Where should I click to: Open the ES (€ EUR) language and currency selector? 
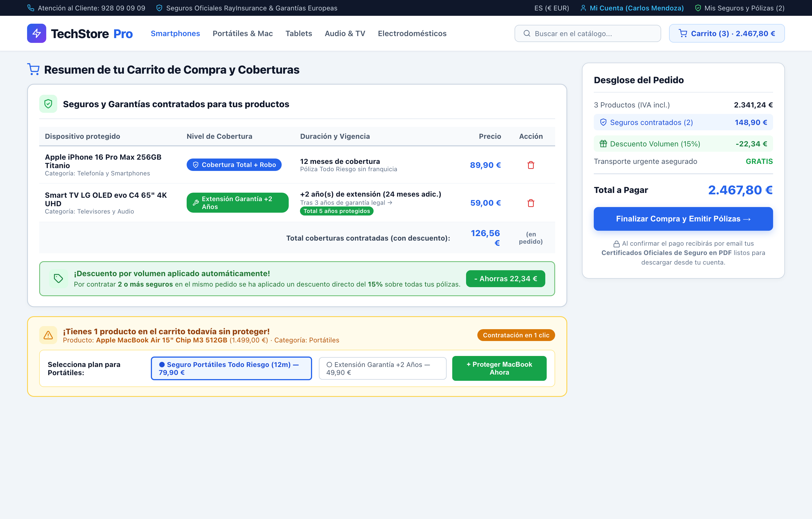tap(552, 8)
